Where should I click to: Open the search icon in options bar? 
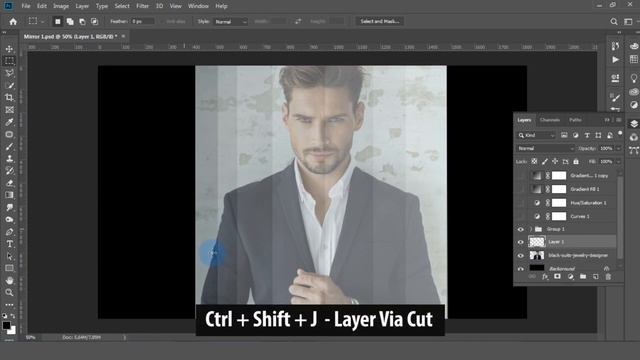pyautogui.click(x=614, y=22)
